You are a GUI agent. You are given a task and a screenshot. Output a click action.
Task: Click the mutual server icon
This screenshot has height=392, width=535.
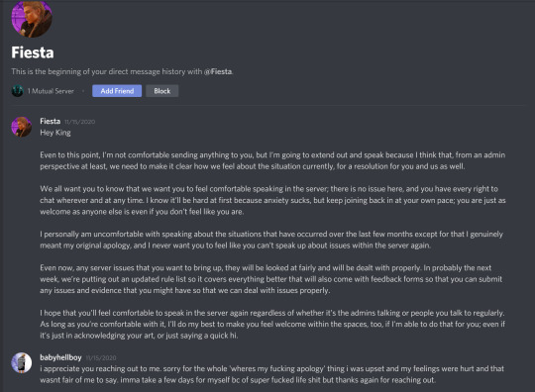[x=18, y=91]
